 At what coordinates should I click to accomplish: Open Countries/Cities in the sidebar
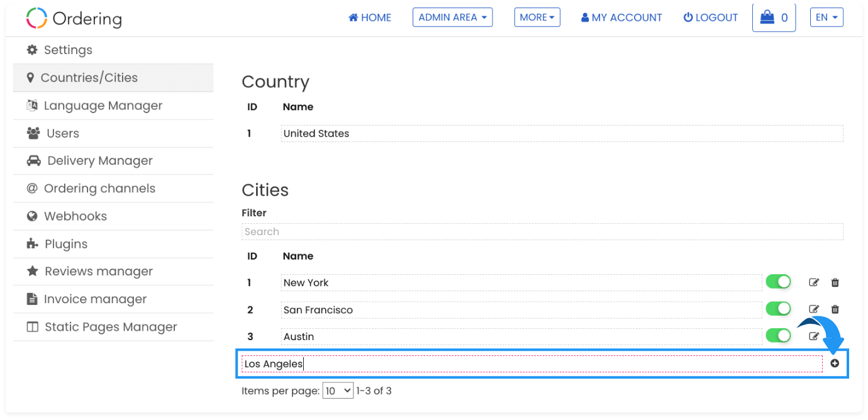[x=113, y=78]
